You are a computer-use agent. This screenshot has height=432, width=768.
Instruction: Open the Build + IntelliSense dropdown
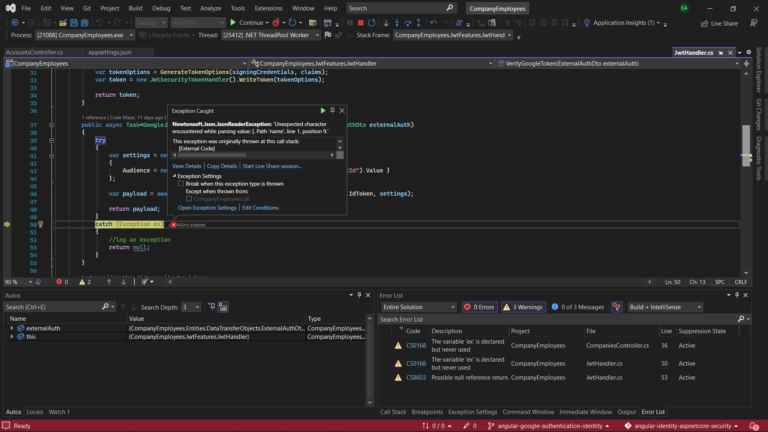tap(667, 307)
